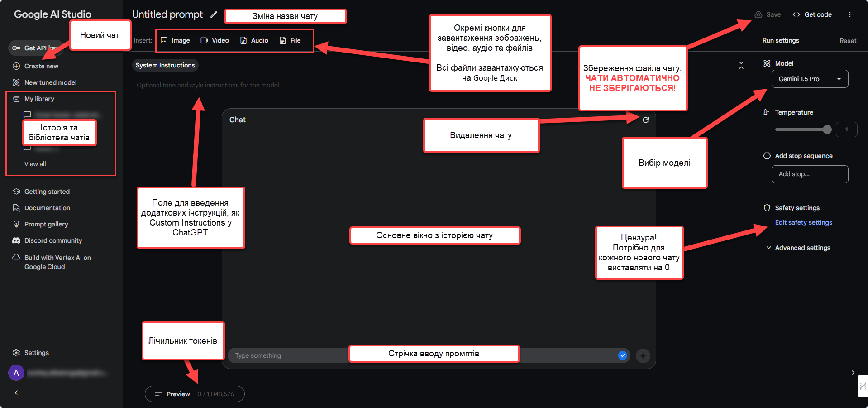Open Create new in sidebar
This screenshot has width=868, height=408.
point(35,66)
